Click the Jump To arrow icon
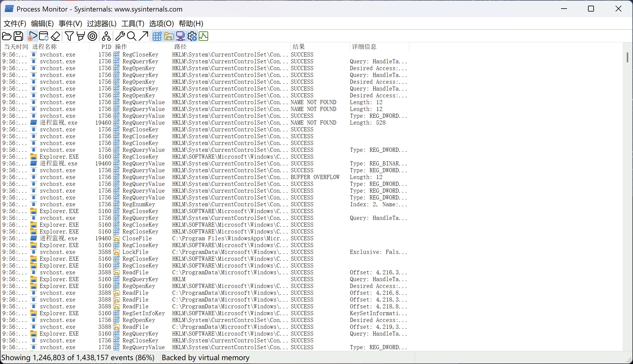 pyautogui.click(x=144, y=36)
